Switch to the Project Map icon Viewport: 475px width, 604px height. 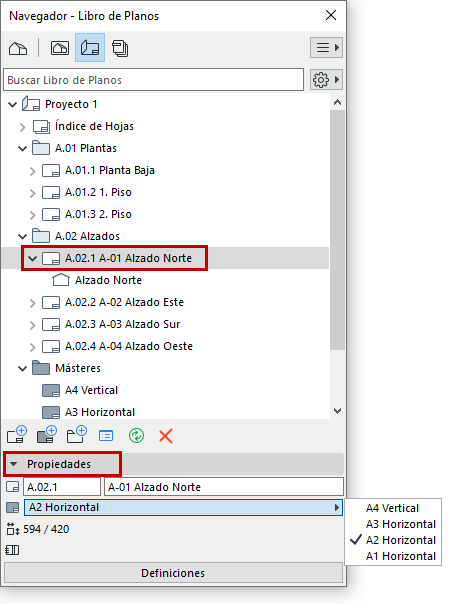coord(18,49)
